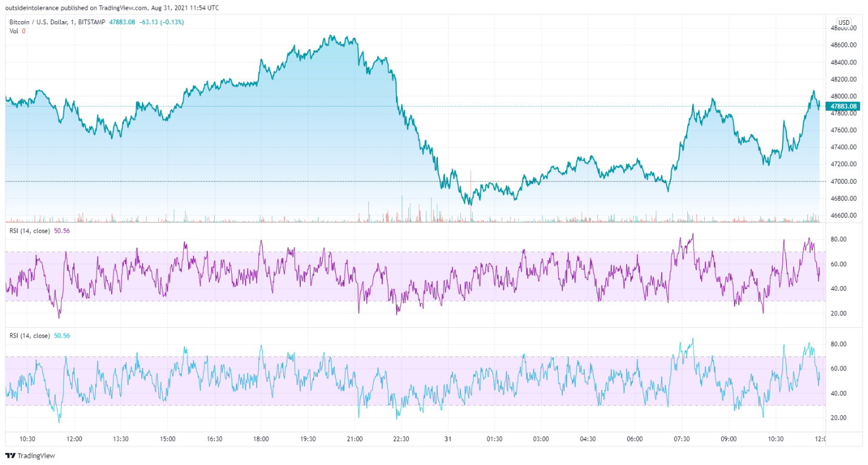Click the 47200.00 price axis label
The width and height of the screenshot is (868, 465).
[x=843, y=164]
